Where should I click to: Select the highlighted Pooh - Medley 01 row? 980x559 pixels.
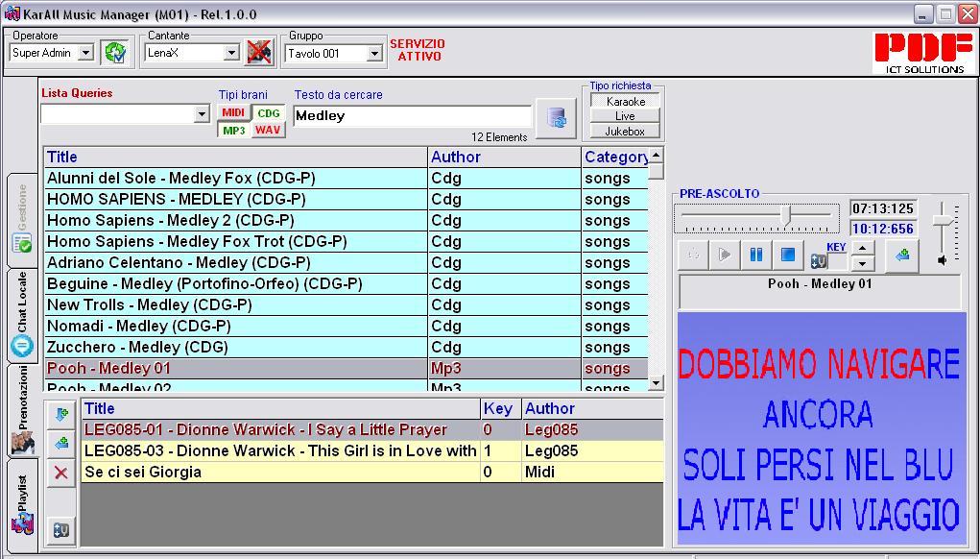(x=346, y=368)
